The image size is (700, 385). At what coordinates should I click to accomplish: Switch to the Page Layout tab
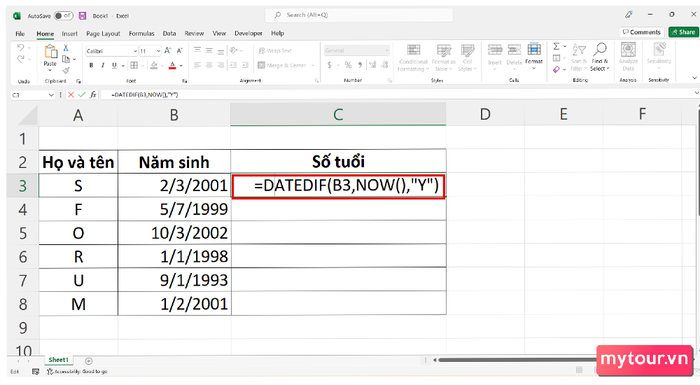point(103,33)
